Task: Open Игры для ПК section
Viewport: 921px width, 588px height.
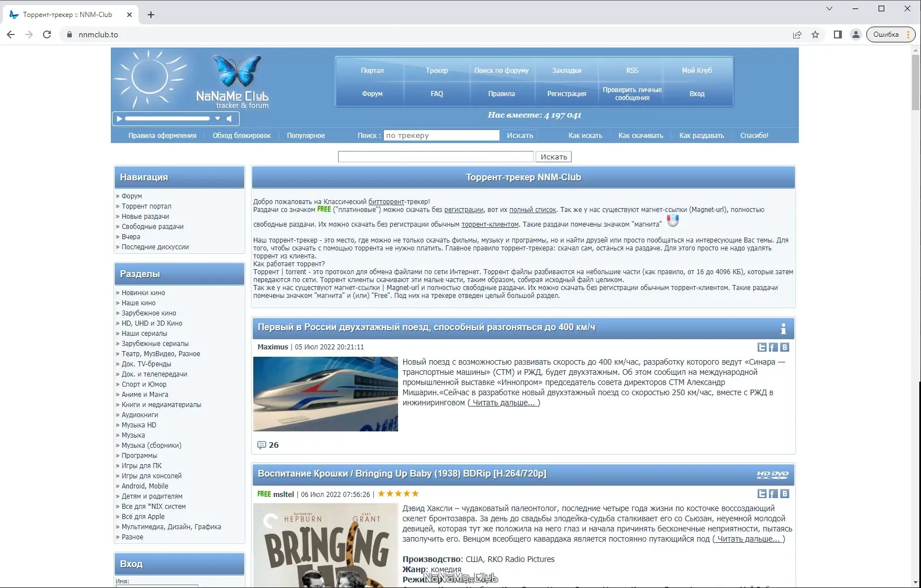Action: pyautogui.click(x=141, y=466)
